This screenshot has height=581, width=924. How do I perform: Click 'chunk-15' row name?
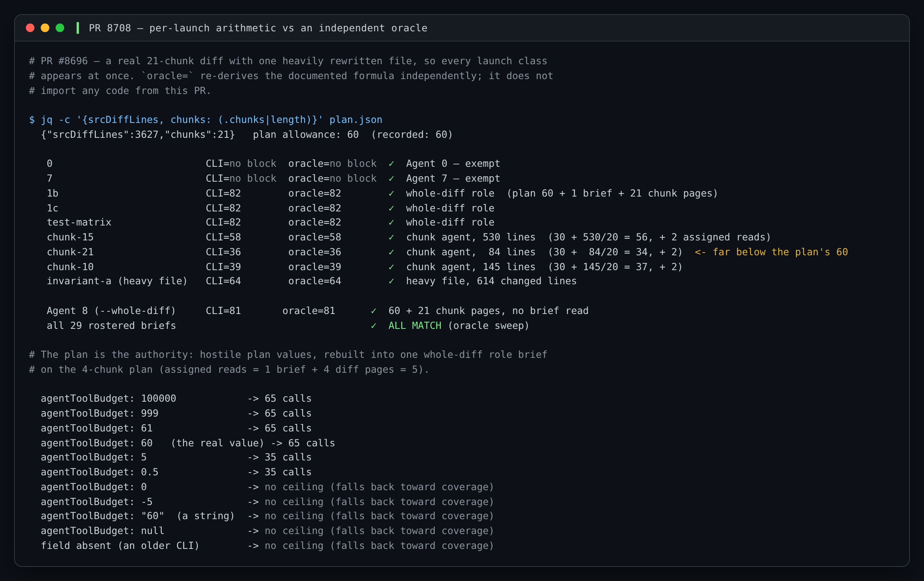(70, 237)
